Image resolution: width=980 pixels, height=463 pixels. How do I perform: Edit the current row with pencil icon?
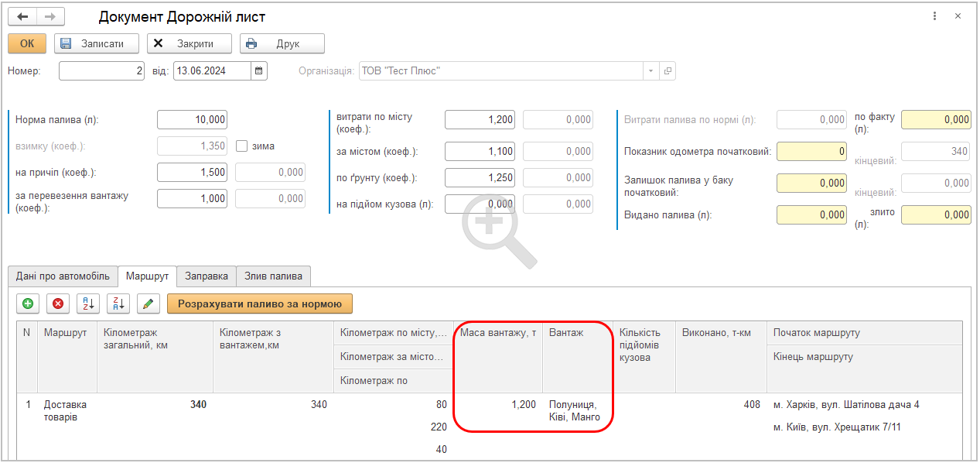tap(149, 304)
